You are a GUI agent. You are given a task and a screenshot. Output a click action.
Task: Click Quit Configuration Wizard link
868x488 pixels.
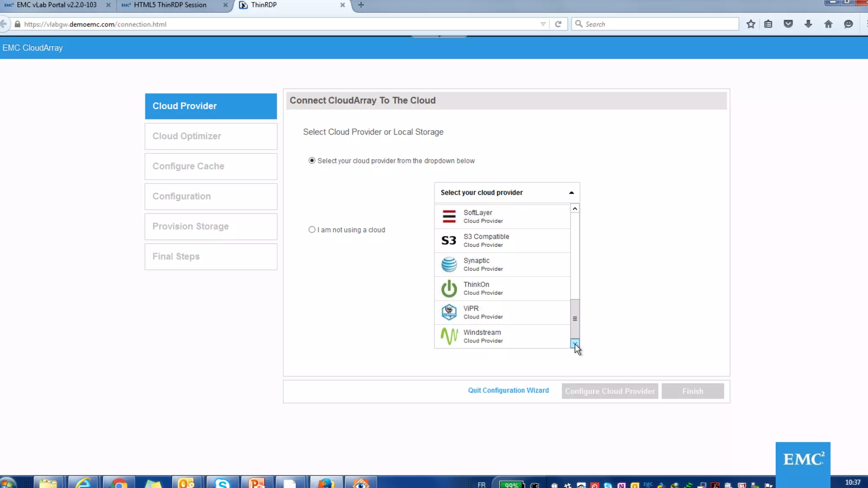(x=508, y=390)
